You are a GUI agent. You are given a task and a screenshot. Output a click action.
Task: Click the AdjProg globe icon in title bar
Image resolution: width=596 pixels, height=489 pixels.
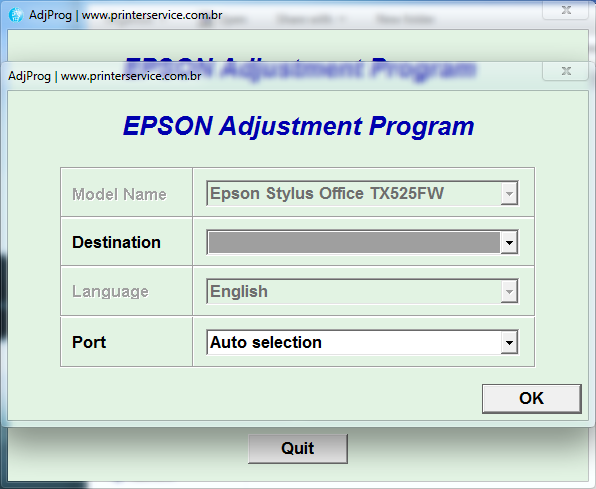coord(16,15)
